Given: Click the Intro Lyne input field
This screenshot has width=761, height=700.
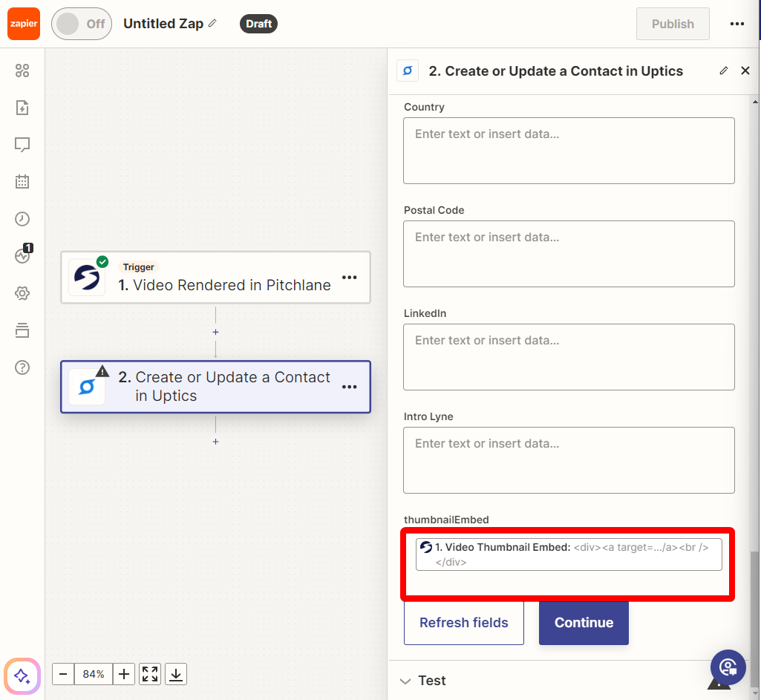Looking at the screenshot, I should (x=569, y=460).
